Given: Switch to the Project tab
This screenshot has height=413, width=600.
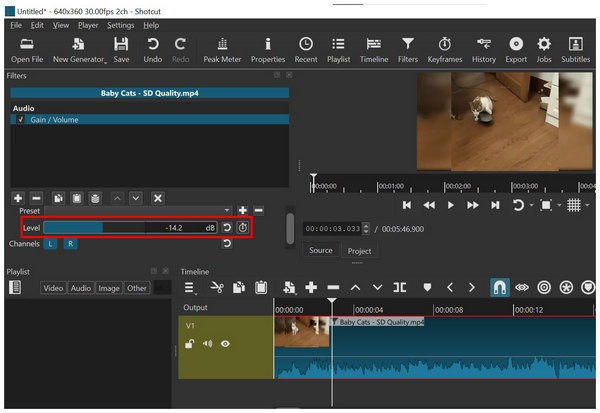Looking at the screenshot, I should tap(359, 251).
